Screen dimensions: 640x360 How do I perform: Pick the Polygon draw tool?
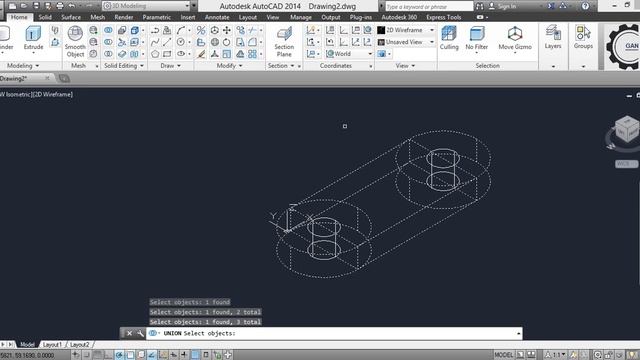coord(155,54)
